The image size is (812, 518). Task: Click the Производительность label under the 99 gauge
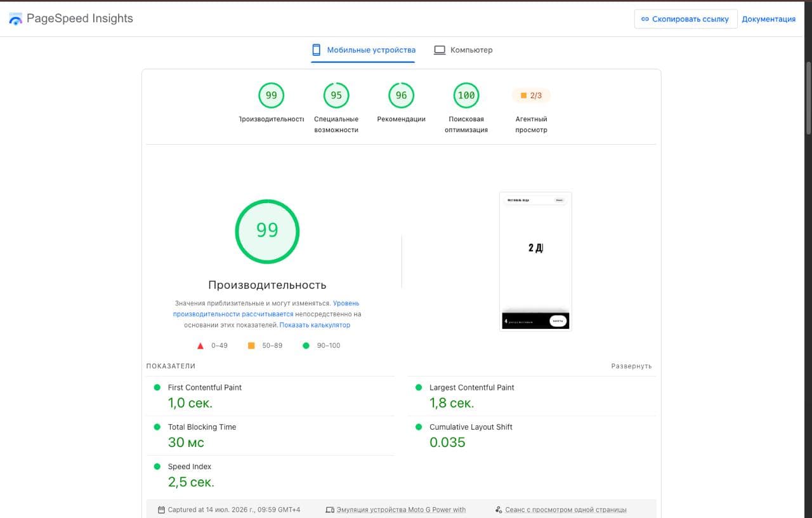(272, 119)
